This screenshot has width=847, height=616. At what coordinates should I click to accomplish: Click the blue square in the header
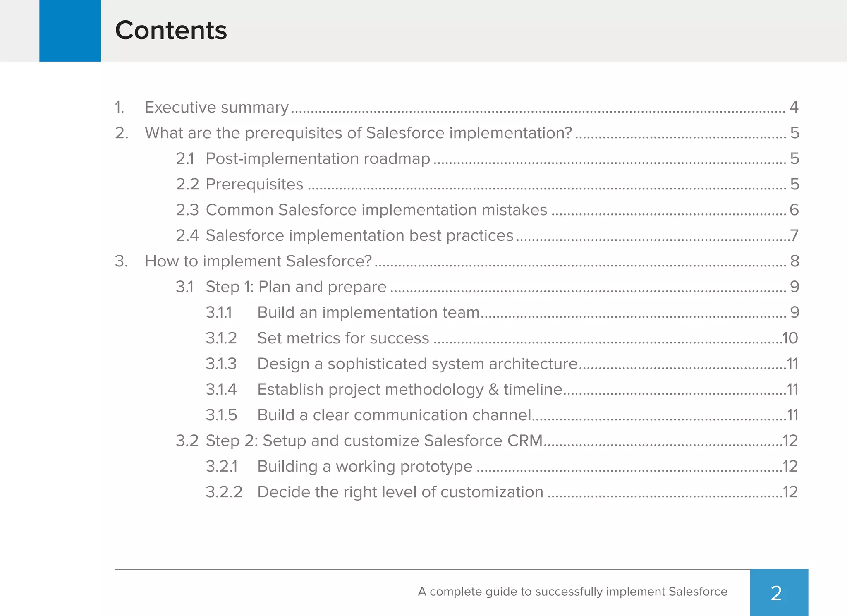pos(70,31)
